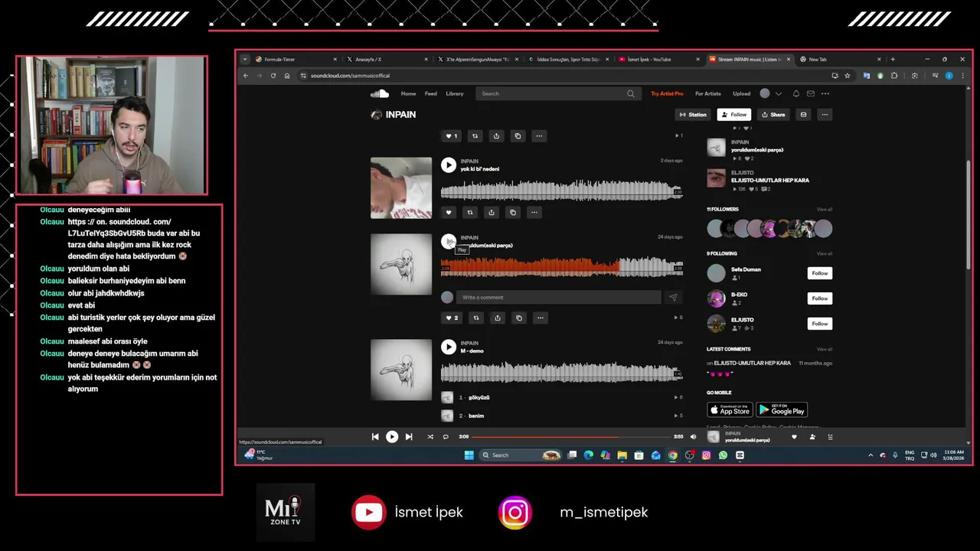
Task: Go to Home in SoundCloud nav
Action: tap(408, 93)
